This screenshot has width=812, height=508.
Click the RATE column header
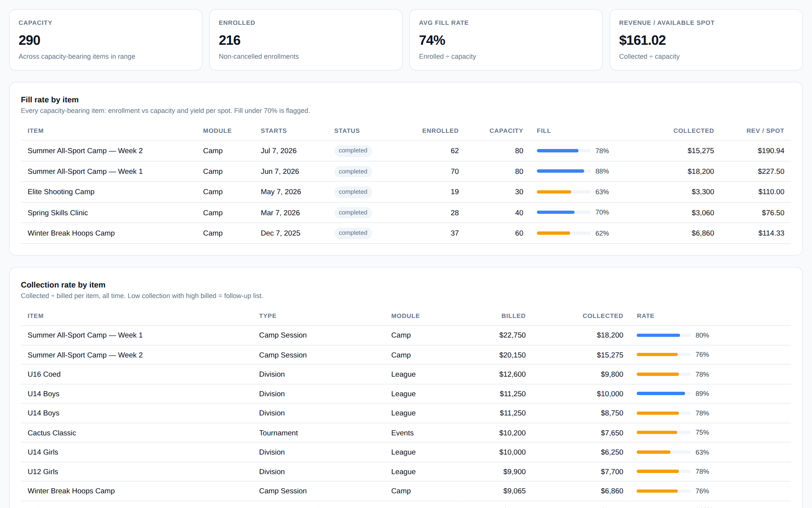point(645,316)
